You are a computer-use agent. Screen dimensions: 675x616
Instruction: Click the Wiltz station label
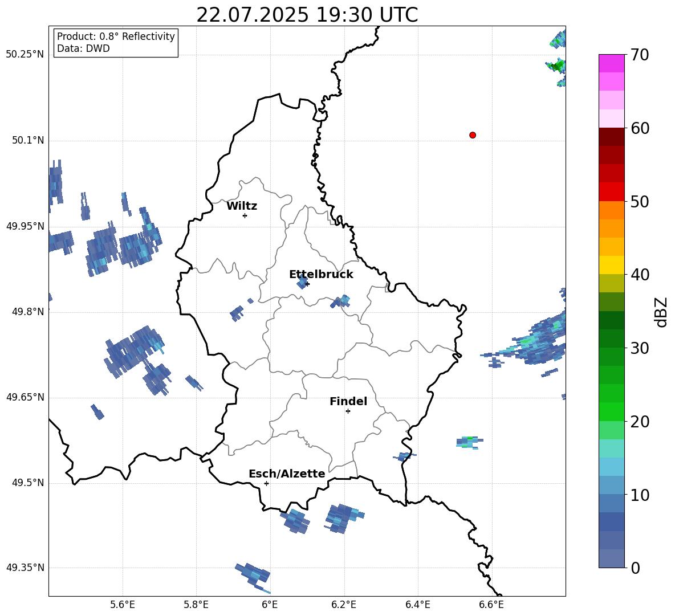click(242, 206)
